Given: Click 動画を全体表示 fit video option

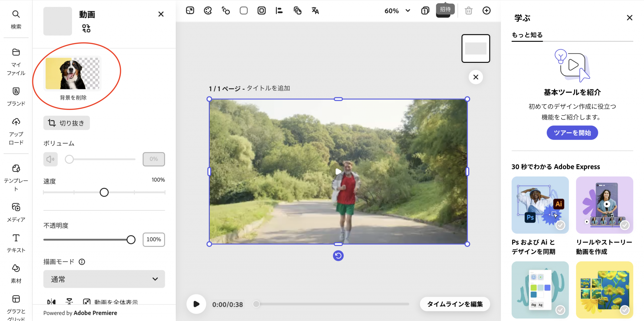Looking at the screenshot, I should click(110, 302).
